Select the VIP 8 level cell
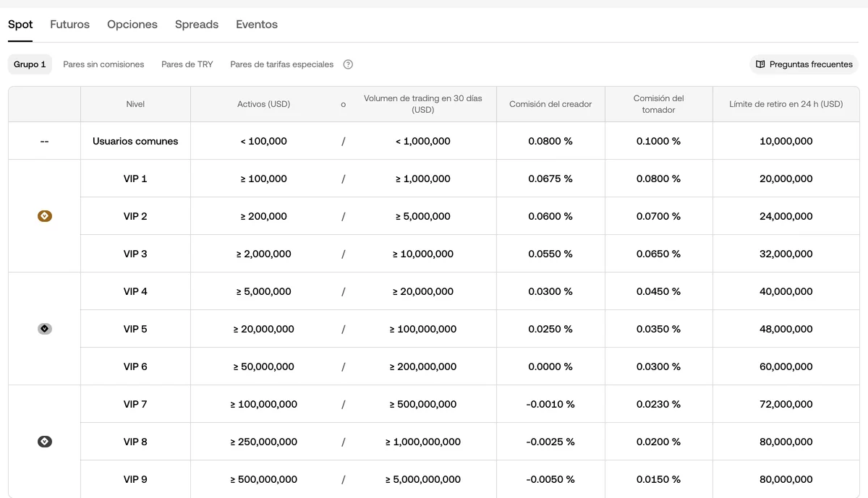This screenshot has width=868, height=498. coord(135,442)
